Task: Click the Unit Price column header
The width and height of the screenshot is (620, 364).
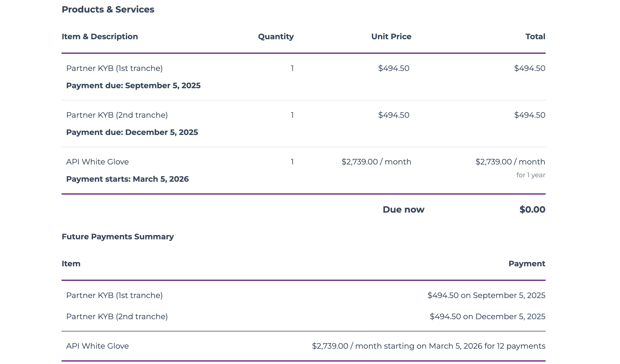Action: 391,36
